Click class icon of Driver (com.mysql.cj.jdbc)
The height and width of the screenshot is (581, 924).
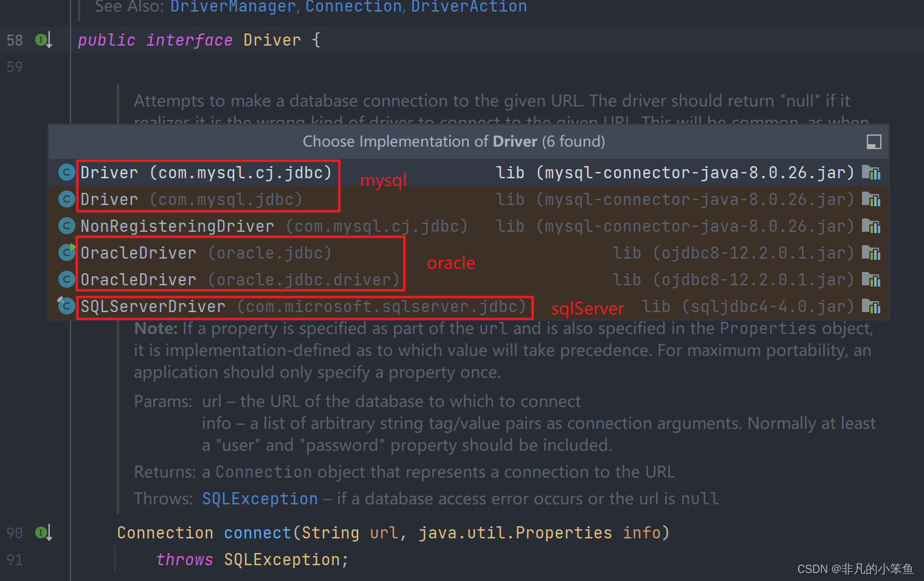(66, 173)
